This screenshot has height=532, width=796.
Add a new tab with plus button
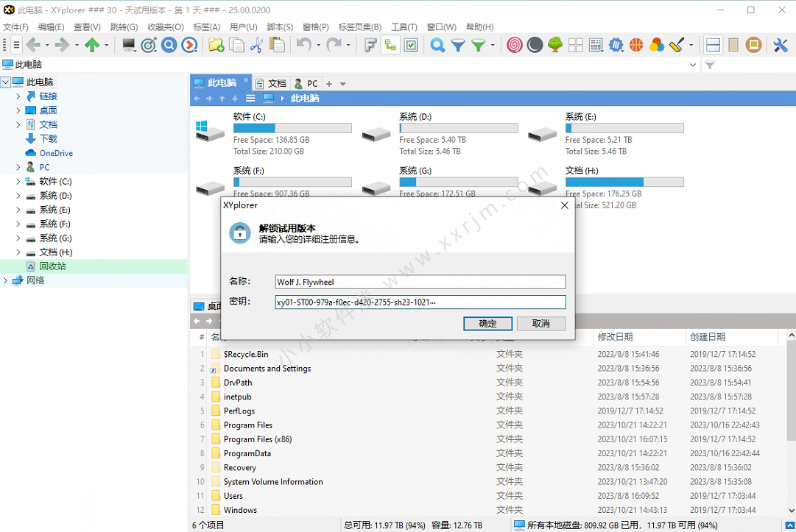[329, 84]
